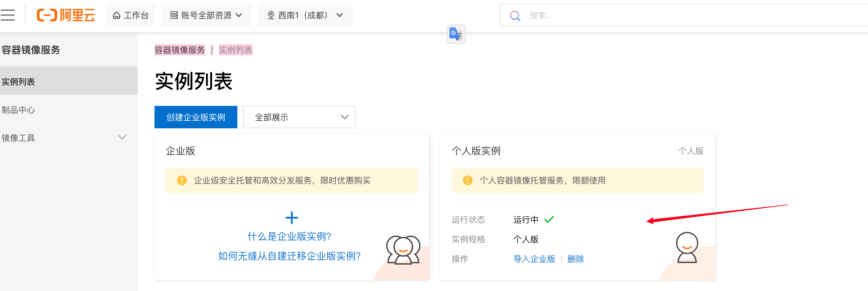Click the 企业版 card heading
Image resolution: width=868 pixels, height=291 pixels.
[180, 151]
